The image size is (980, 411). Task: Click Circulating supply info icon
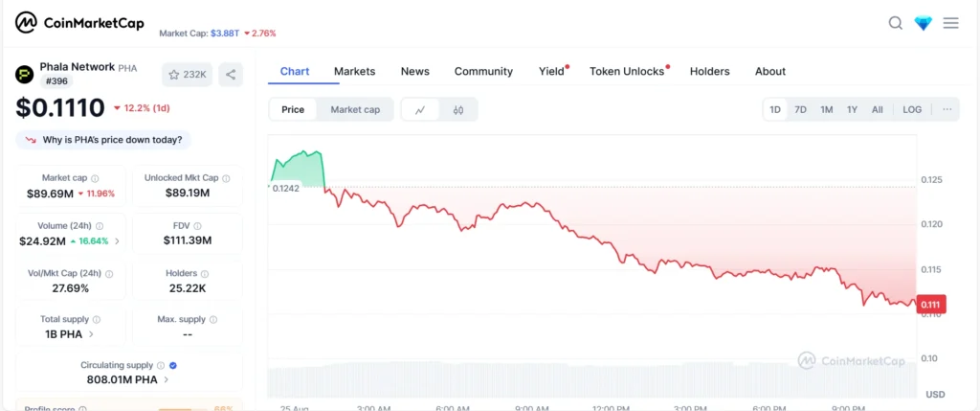[x=161, y=365]
